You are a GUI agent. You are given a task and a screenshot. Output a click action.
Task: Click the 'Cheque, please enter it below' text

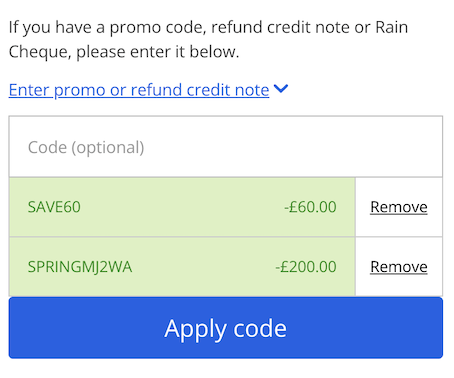[124, 52]
